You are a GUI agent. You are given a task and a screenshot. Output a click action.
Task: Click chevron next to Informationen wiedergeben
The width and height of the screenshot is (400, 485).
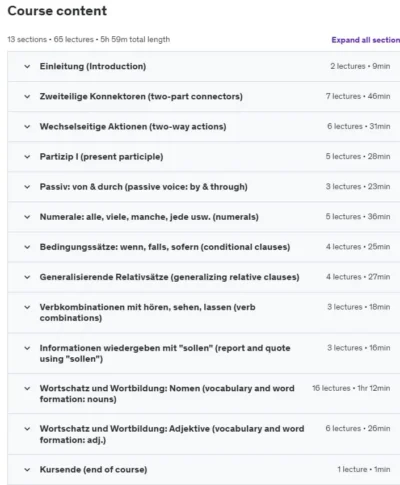pos(27,348)
